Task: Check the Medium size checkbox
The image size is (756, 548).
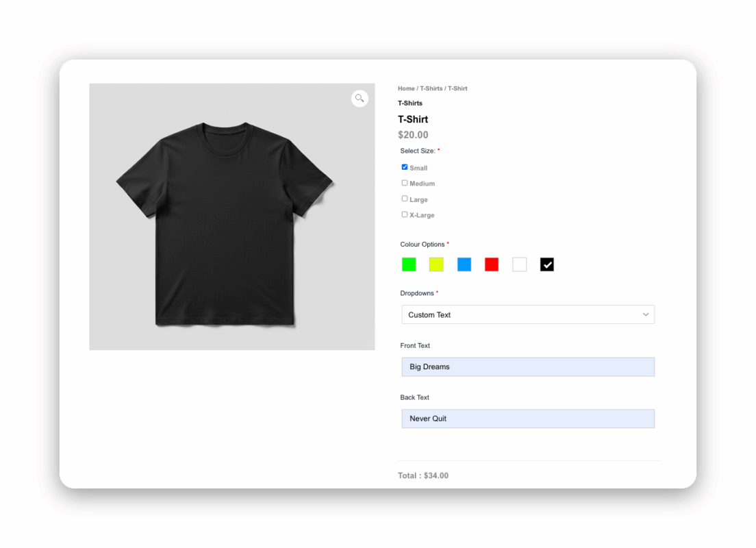Action: pos(405,183)
